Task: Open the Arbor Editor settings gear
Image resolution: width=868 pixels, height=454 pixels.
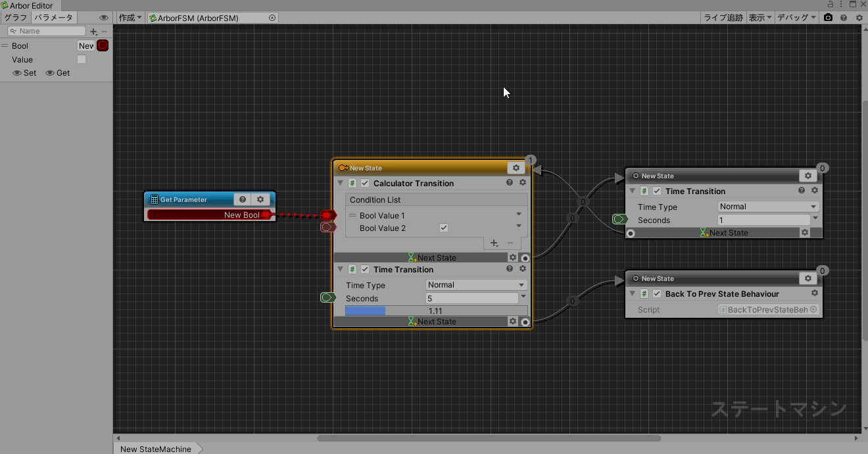Action: point(859,18)
